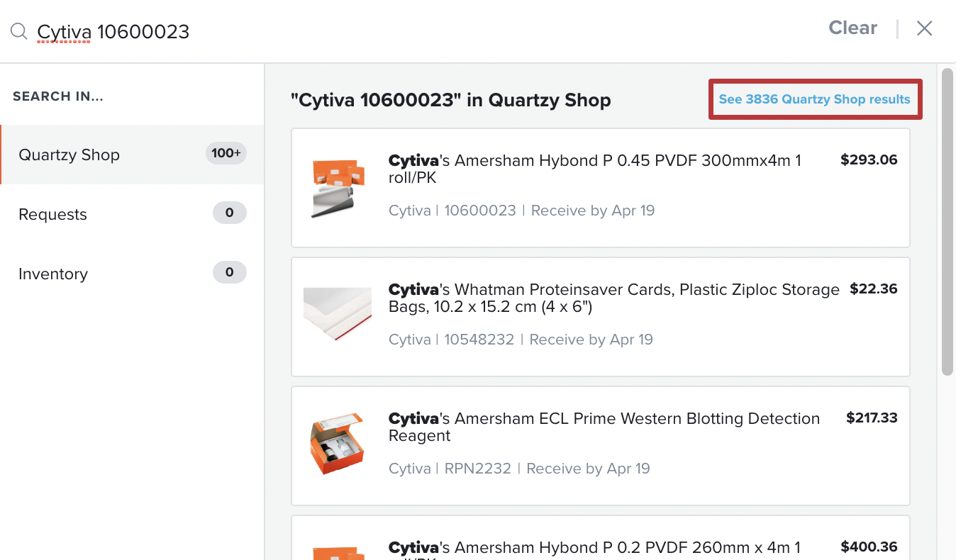This screenshot has height=560, width=956.
Task: Close the search panel with X
Action: coord(924,28)
